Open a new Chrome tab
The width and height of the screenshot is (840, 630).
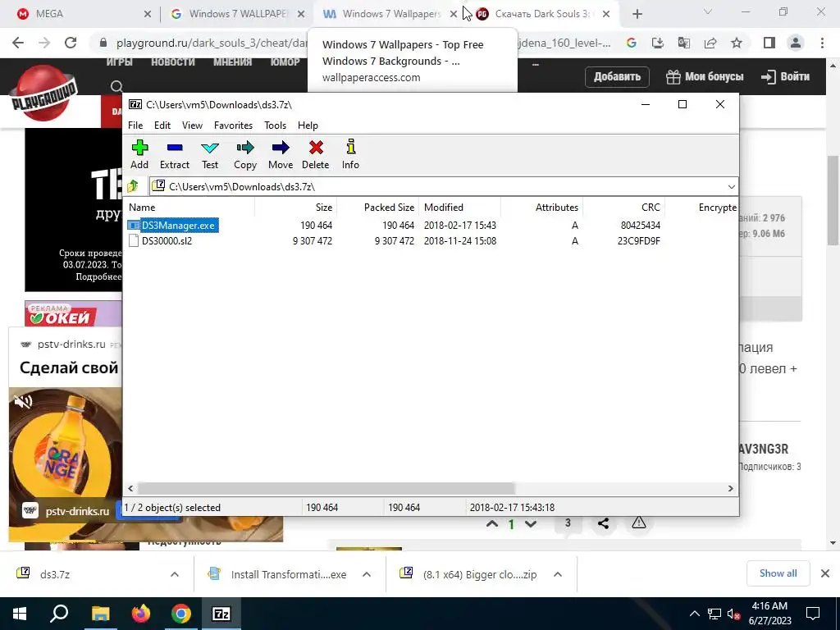[x=637, y=15]
